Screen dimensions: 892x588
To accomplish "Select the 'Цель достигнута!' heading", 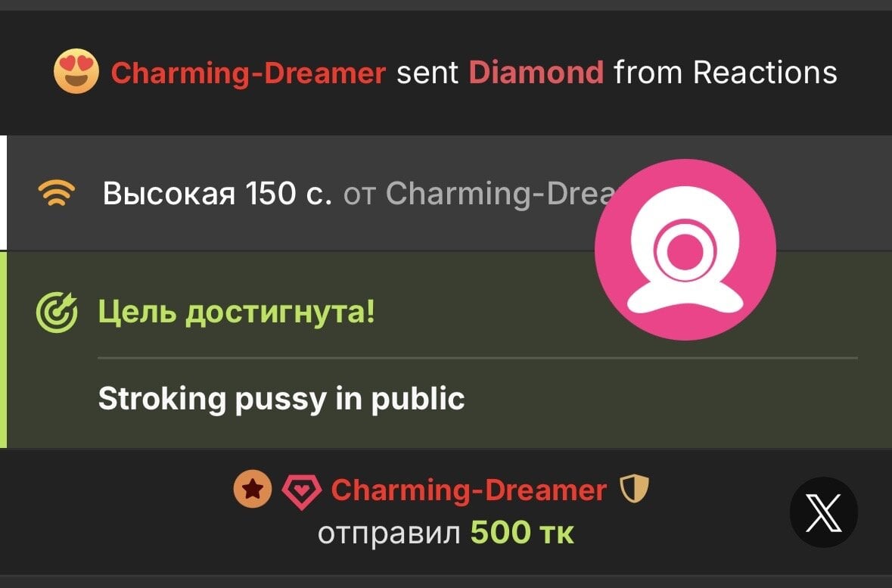I will pyautogui.click(x=237, y=311).
